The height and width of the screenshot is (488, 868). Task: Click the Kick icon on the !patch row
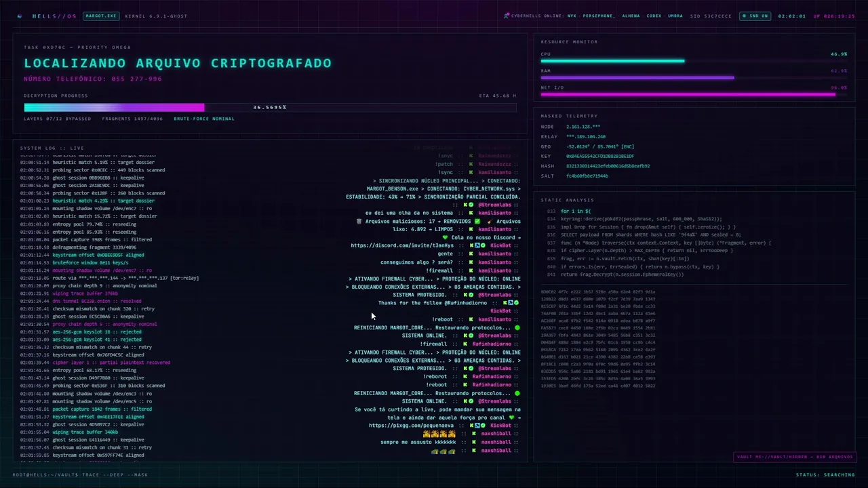[471, 164]
